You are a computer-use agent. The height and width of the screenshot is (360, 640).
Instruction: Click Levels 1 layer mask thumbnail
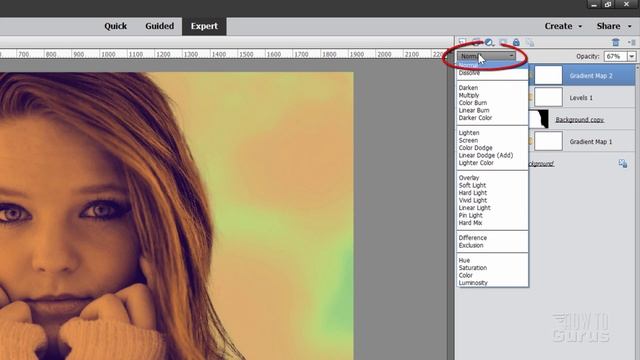coord(548,98)
